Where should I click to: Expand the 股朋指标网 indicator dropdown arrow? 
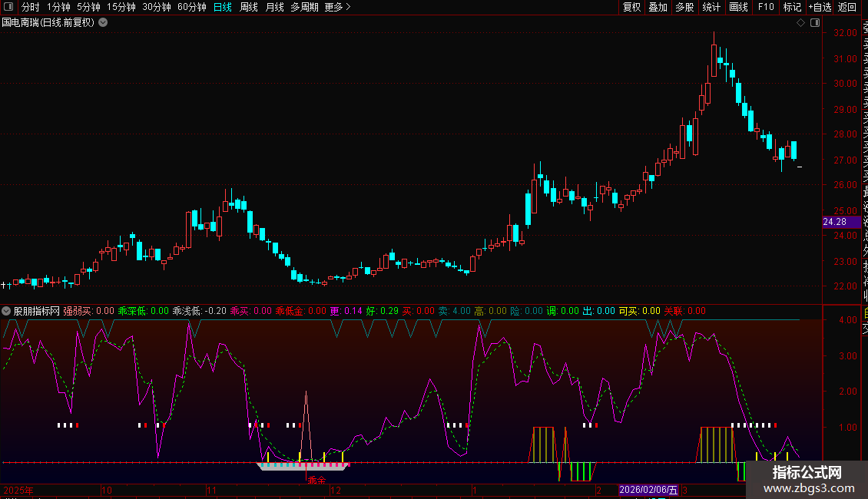pos(7,311)
